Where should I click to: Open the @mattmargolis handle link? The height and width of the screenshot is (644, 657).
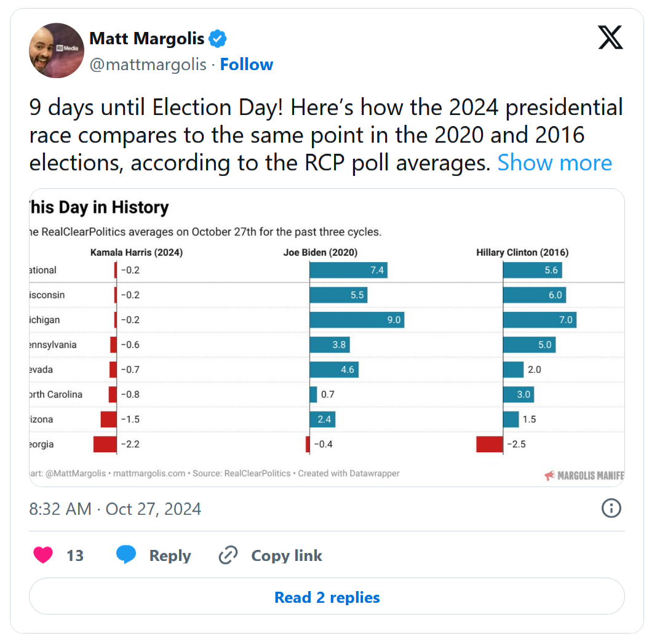pyautogui.click(x=148, y=65)
